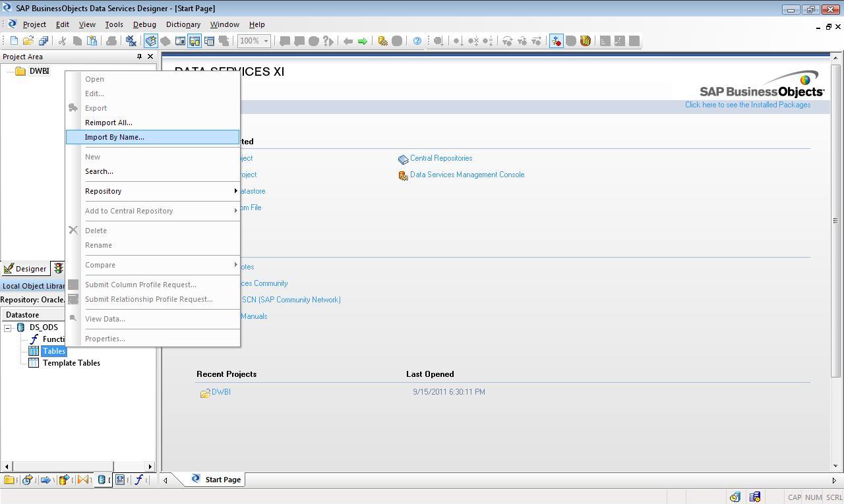Toggle the filter/breakpoint toolbar icon

pos(557,41)
